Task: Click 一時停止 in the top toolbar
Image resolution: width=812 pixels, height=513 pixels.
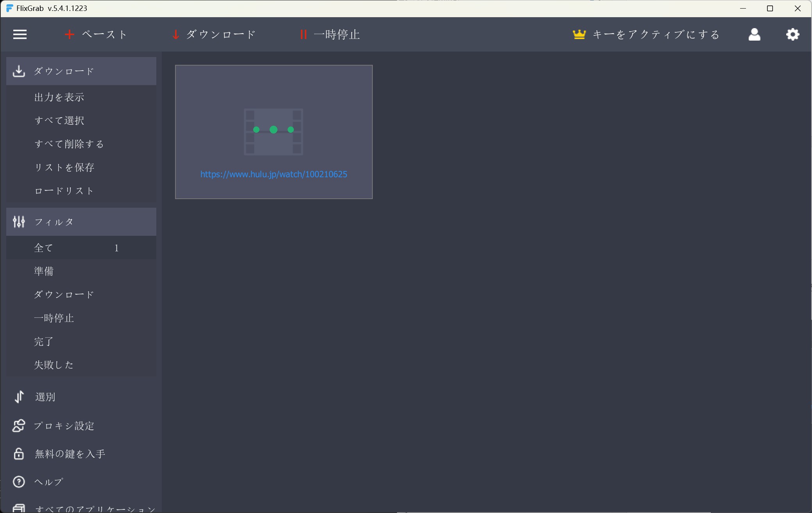Action: [x=336, y=34]
